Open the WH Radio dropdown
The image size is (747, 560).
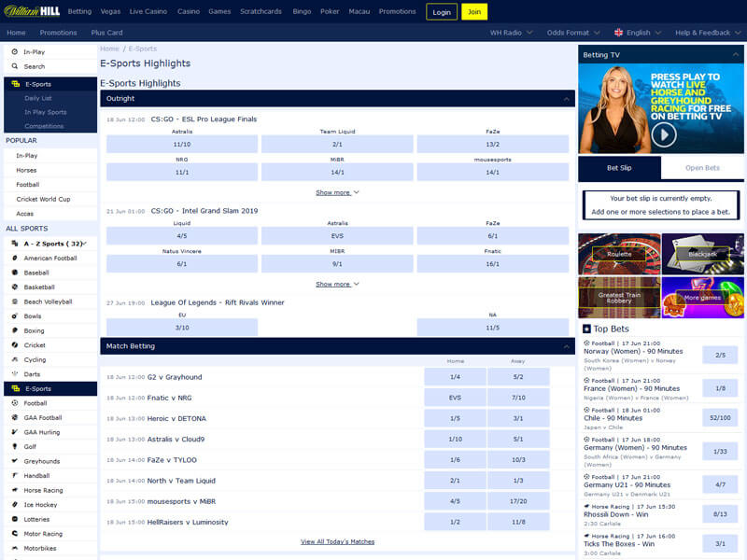coord(511,33)
